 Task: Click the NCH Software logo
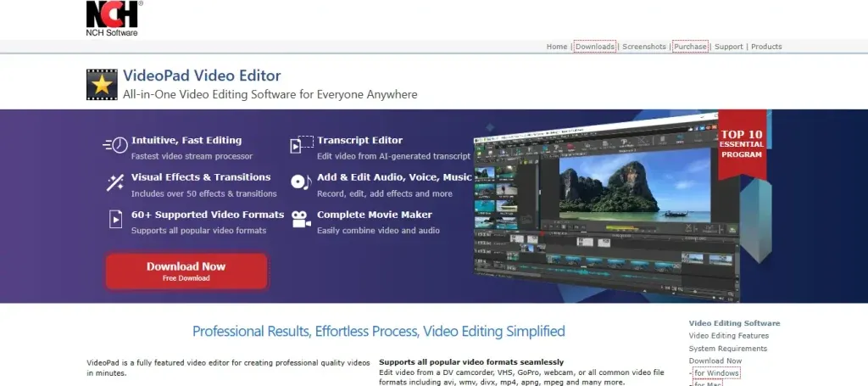point(114,19)
